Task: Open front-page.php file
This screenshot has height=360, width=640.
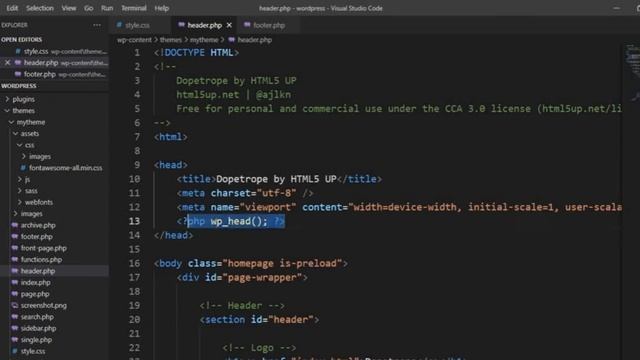Action: point(43,248)
